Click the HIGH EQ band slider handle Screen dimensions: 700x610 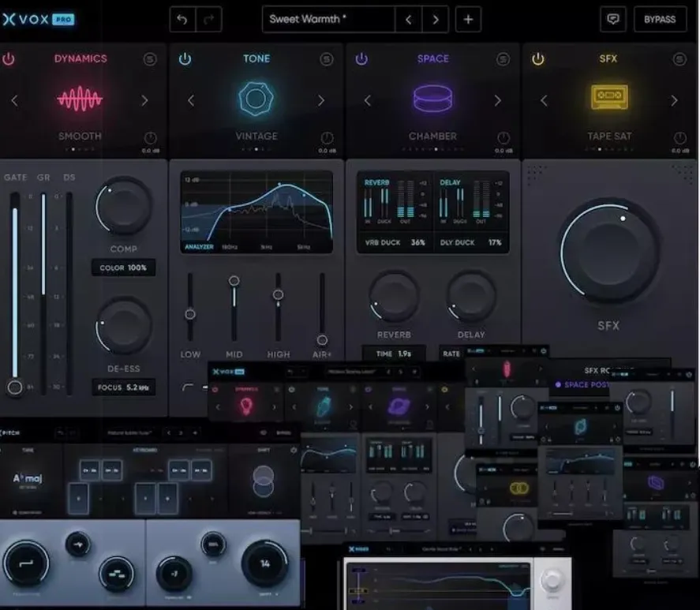click(278, 294)
